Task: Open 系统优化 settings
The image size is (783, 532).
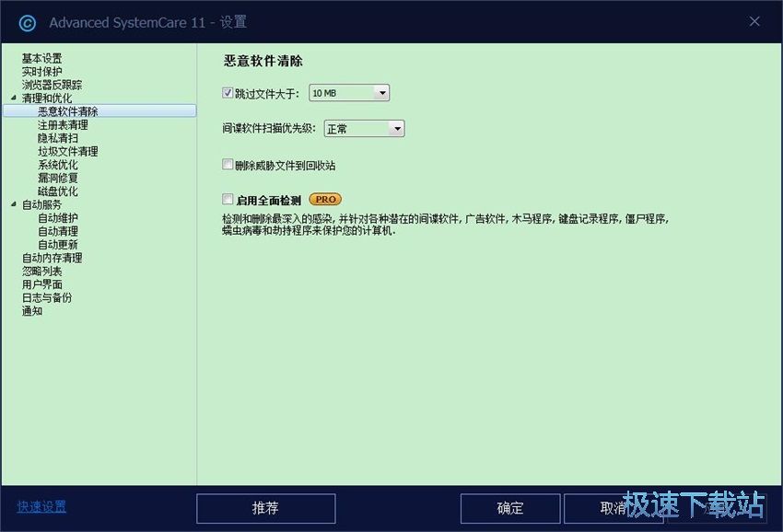Action: pyautogui.click(x=57, y=165)
